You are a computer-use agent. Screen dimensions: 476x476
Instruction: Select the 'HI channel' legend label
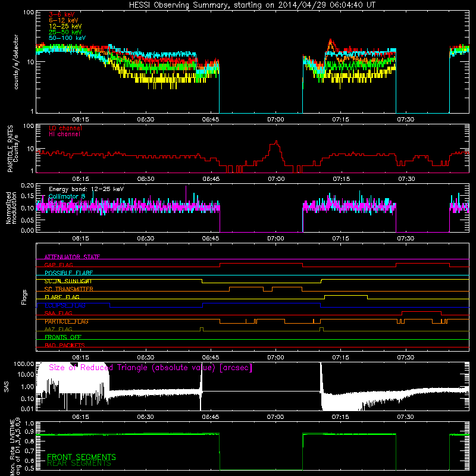tap(64, 134)
